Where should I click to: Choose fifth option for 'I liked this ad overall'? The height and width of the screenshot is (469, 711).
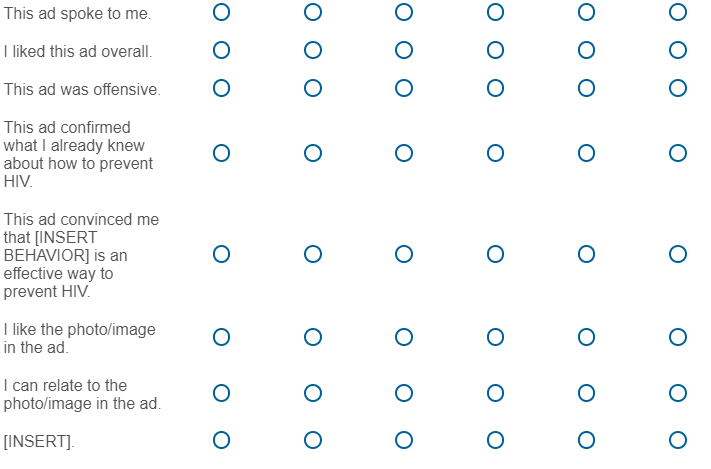pyautogui.click(x=586, y=50)
